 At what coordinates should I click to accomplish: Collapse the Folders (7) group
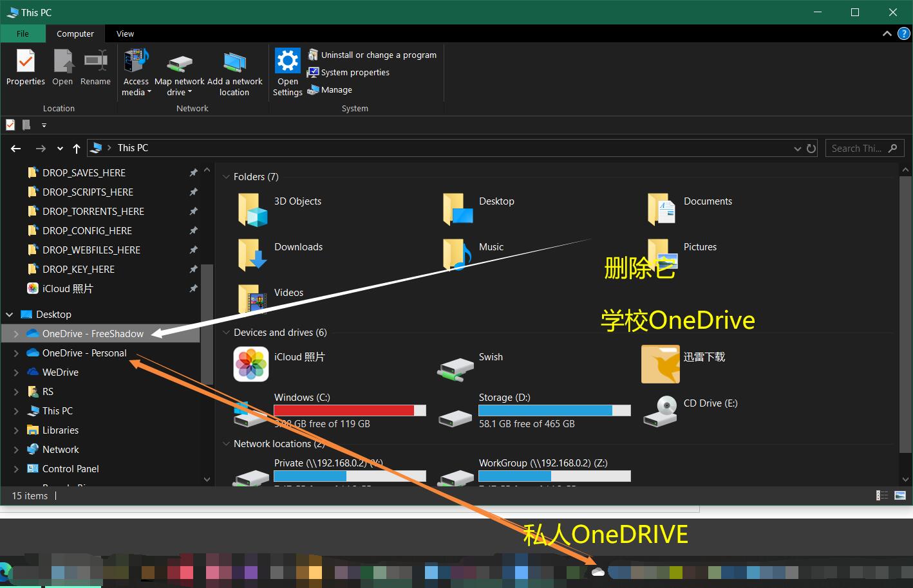pyautogui.click(x=226, y=177)
